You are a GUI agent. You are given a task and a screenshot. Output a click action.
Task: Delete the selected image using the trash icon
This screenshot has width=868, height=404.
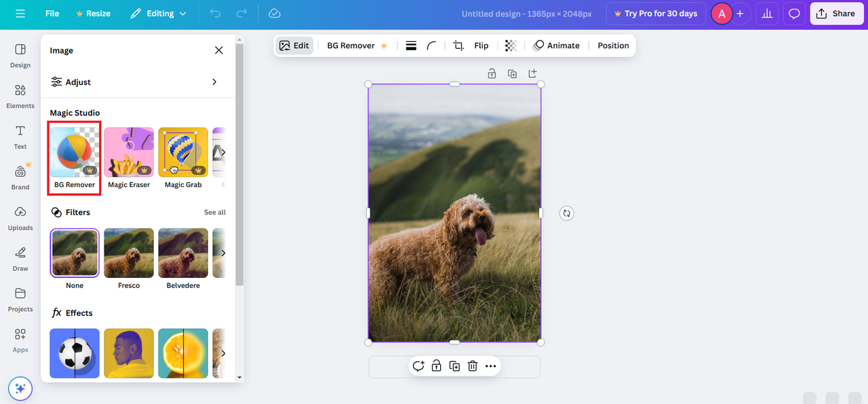coord(472,365)
